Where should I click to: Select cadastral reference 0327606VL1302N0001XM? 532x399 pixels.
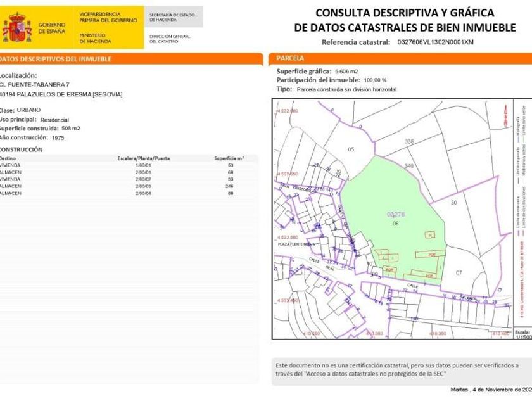(435, 42)
